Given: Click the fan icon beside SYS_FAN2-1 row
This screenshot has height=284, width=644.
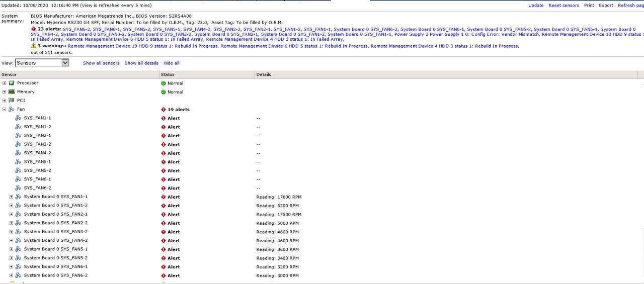Looking at the screenshot, I should 18,136.
